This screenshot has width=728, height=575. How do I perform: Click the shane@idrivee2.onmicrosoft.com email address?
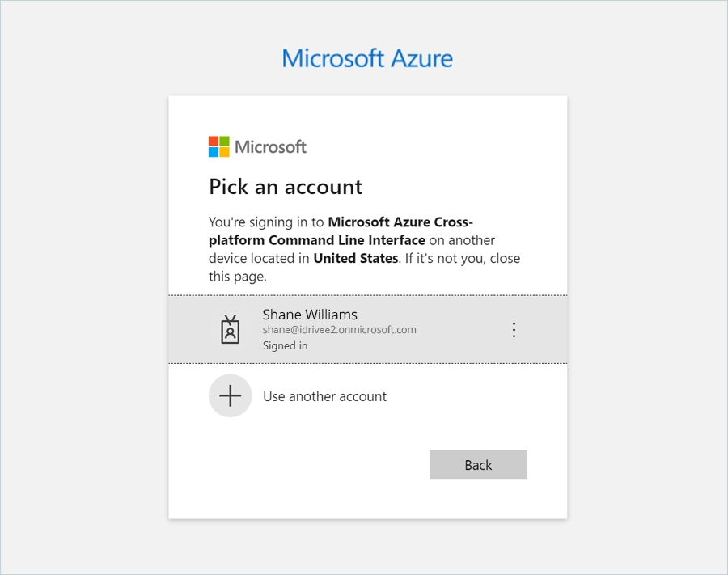[339, 330]
